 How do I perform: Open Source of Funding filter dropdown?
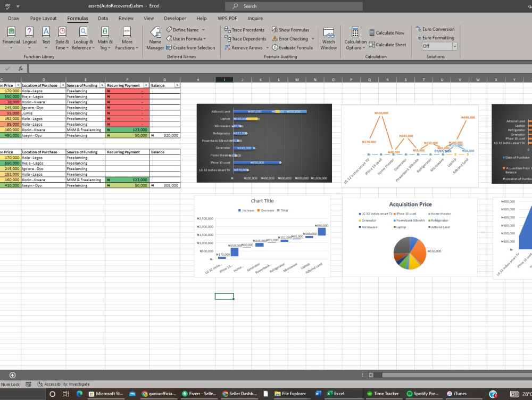tap(102, 85)
